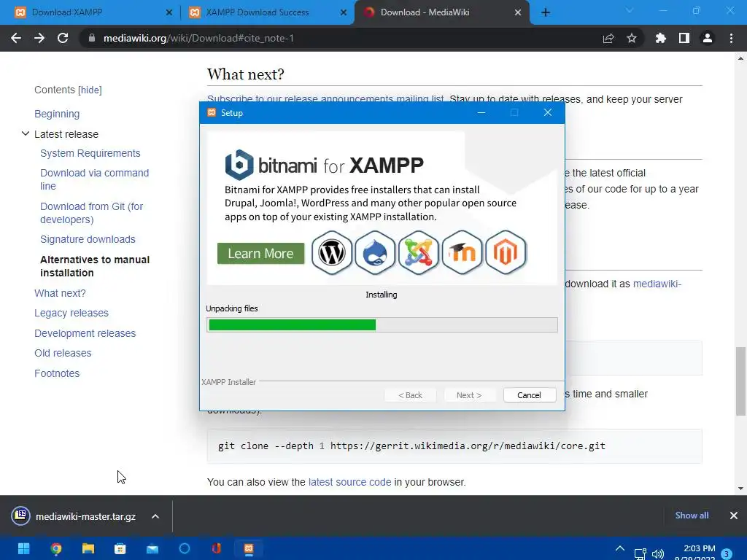Close the downloads bar

734,516
